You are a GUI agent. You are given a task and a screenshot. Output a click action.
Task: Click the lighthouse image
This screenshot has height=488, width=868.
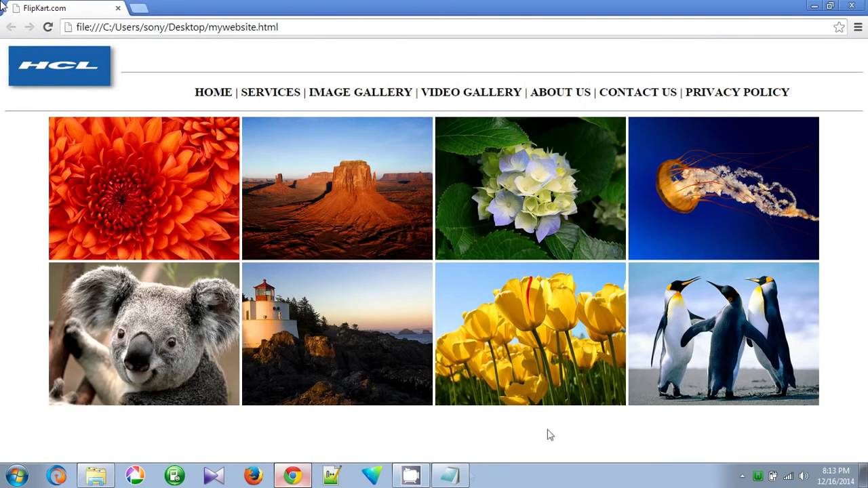click(x=337, y=334)
